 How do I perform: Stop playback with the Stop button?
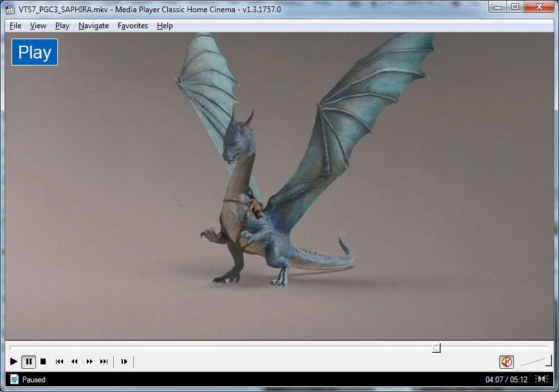coord(43,361)
